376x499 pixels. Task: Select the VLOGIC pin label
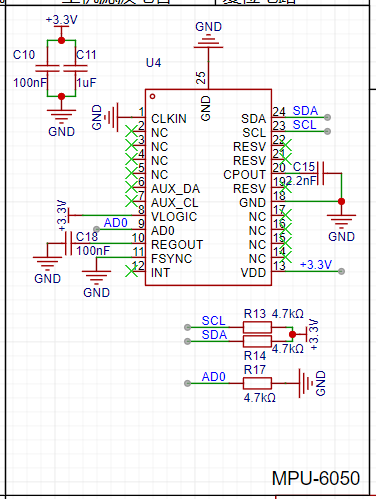174,217
